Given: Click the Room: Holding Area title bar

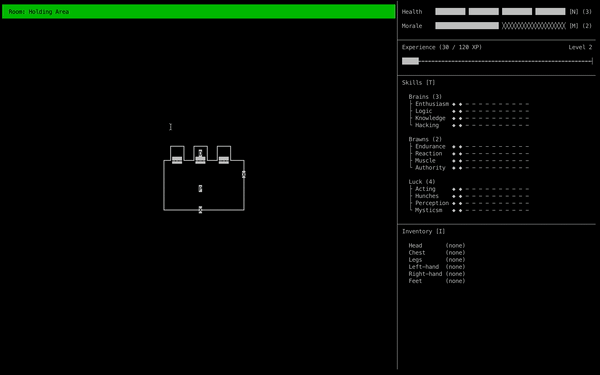Looking at the screenshot, I should [199, 11].
